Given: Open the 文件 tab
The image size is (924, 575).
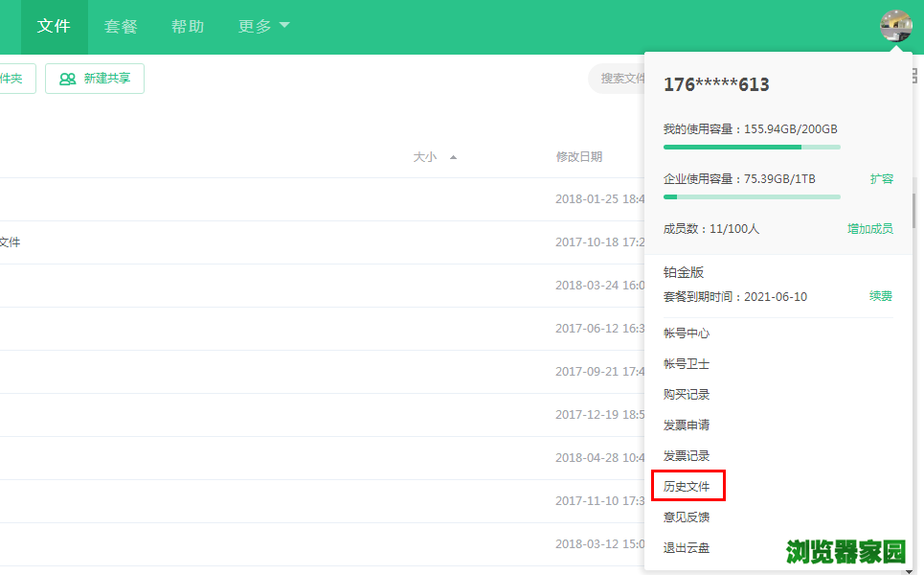Looking at the screenshot, I should (x=54, y=27).
